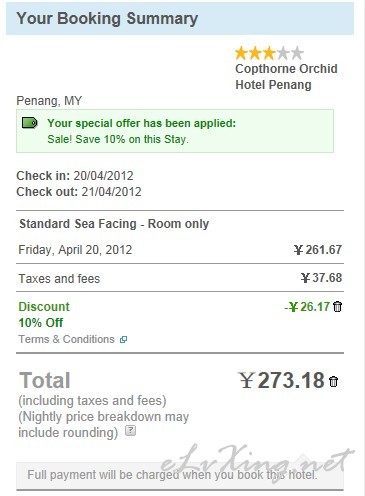Click the 'Penang, MY' location text
Screen dimensions: 365x496
49,101
